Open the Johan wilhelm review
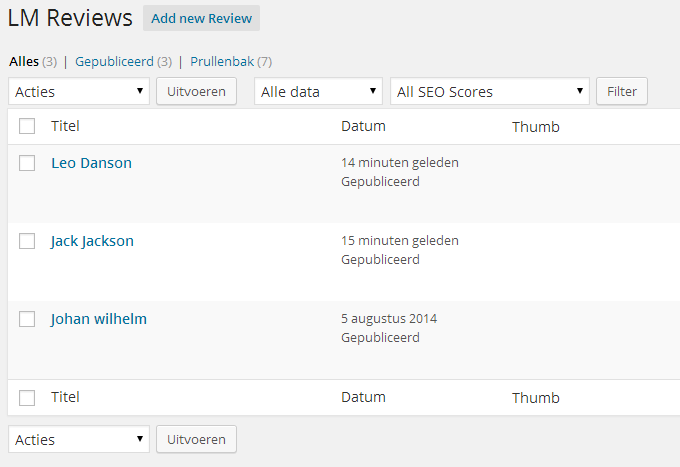680x467 pixels. pyautogui.click(x=98, y=319)
